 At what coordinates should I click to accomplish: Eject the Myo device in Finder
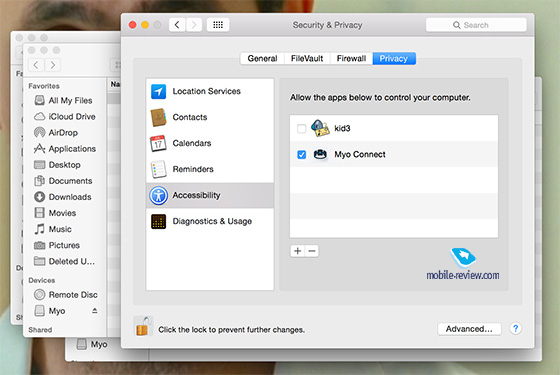pos(95,311)
